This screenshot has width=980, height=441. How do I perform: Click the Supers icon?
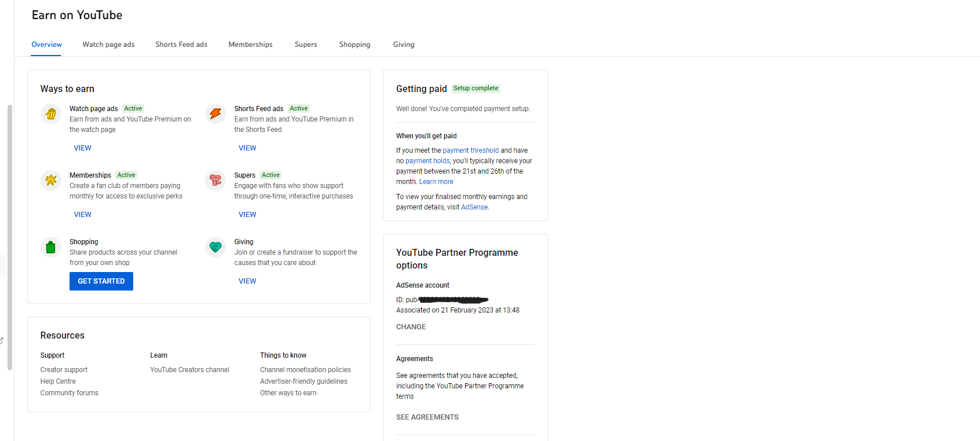coord(215,181)
